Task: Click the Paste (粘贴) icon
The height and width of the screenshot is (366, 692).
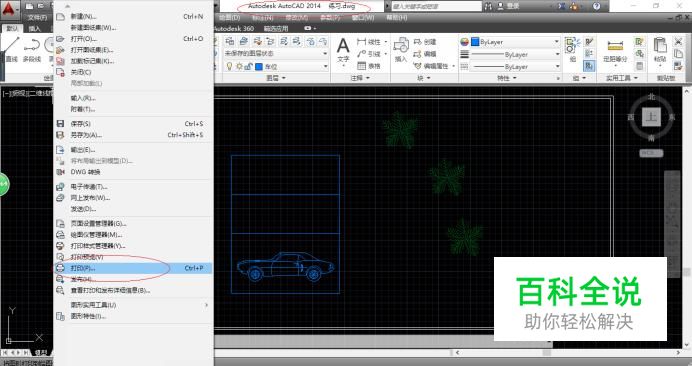Action: (660, 49)
